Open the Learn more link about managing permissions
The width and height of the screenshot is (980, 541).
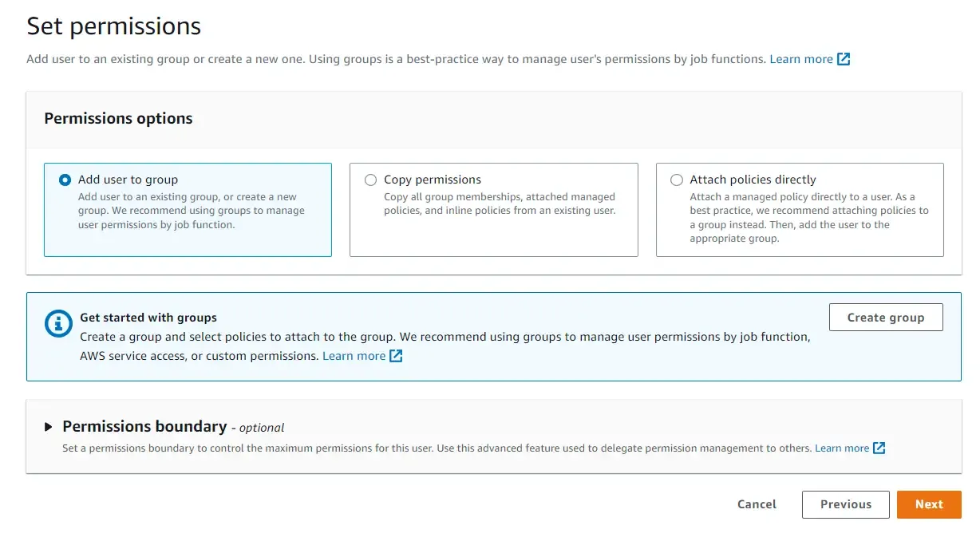[800, 58]
